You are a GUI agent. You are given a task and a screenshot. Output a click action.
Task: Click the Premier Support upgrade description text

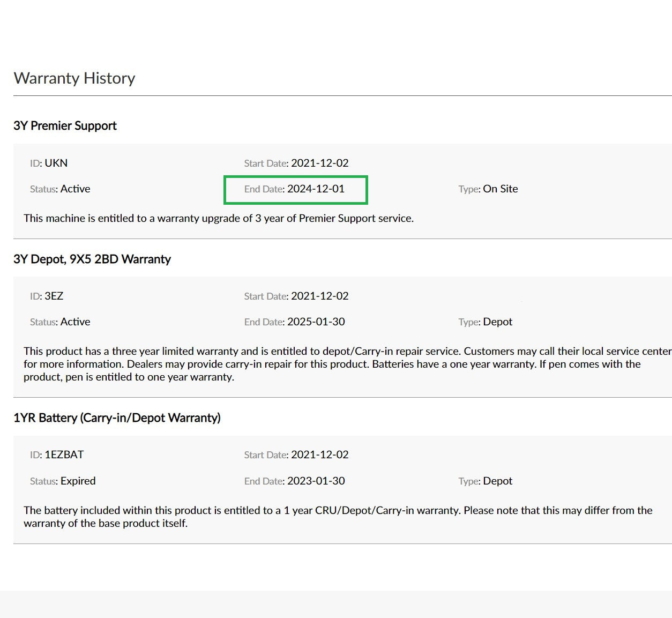click(x=219, y=218)
